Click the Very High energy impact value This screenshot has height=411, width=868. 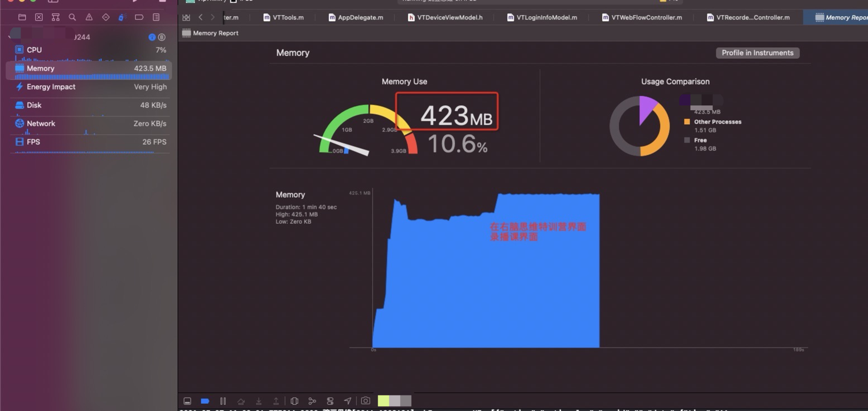click(x=150, y=87)
